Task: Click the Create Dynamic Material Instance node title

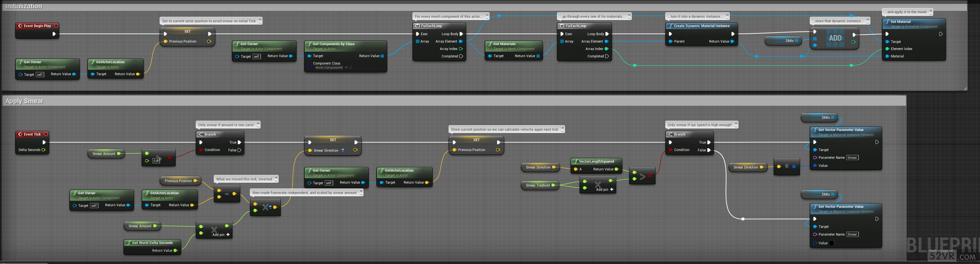Action: (701, 26)
